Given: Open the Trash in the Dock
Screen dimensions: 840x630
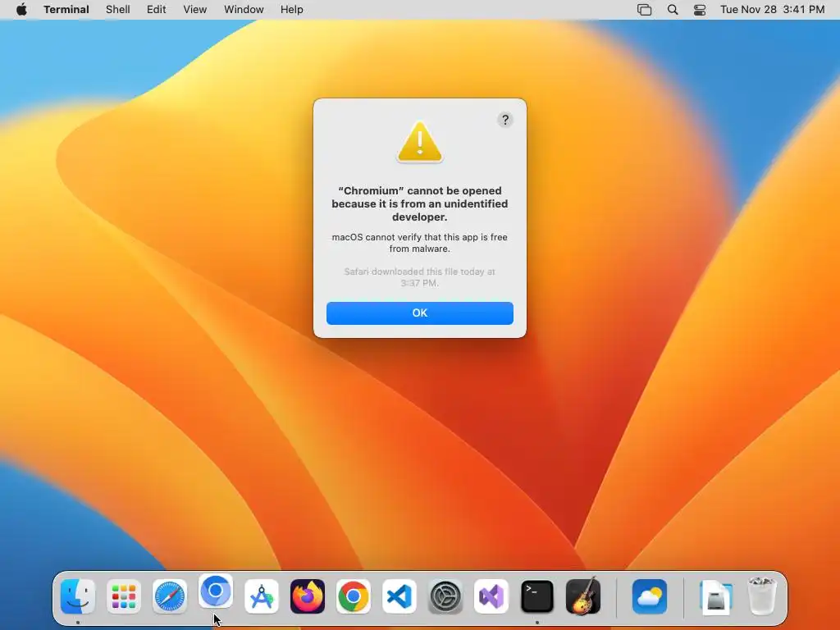Looking at the screenshot, I should [762, 596].
